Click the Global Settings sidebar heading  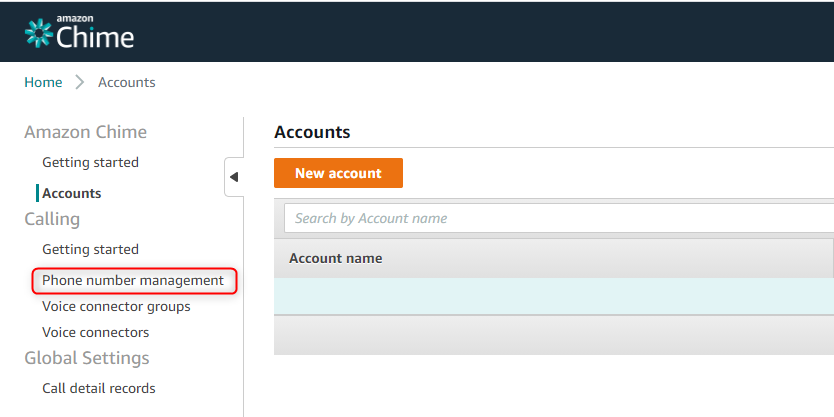pyautogui.click(x=87, y=358)
